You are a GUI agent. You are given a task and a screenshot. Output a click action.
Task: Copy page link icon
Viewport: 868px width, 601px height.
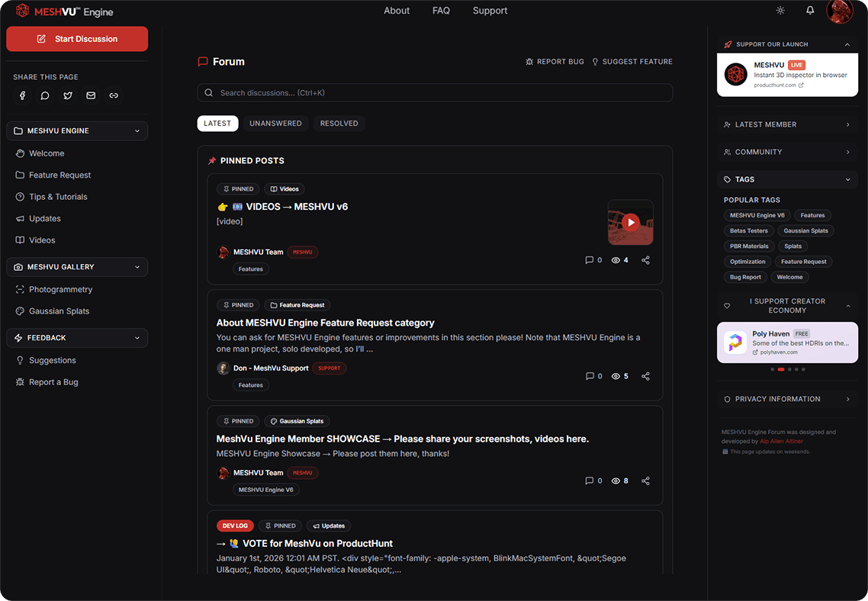pyautogui.click(x=114, y=96)
